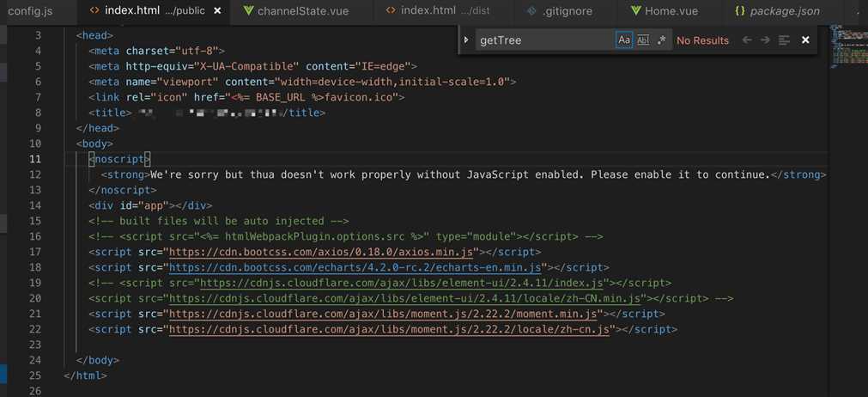Viewport: 868px width, 397px height.
Task: Switch to channelState.vue tab
Action: [302, 11]
